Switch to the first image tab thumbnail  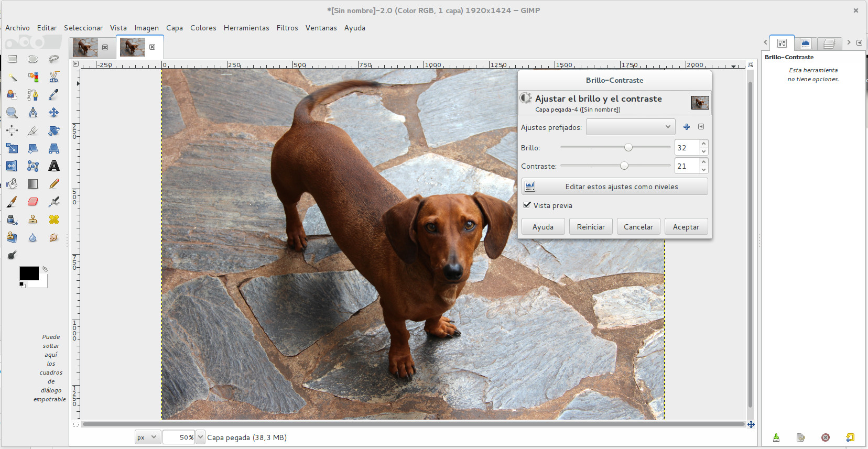85,47
